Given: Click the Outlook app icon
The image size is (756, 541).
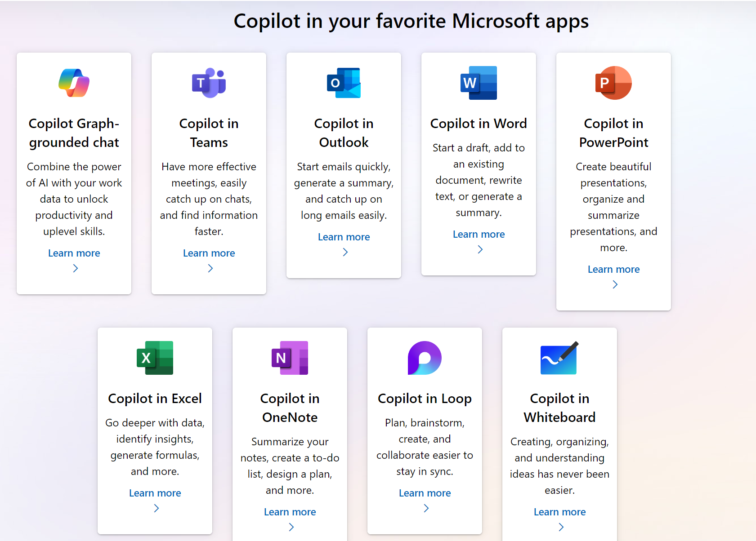Looking at the screenshot, I should pyautogui.click(x=344, y=83).
